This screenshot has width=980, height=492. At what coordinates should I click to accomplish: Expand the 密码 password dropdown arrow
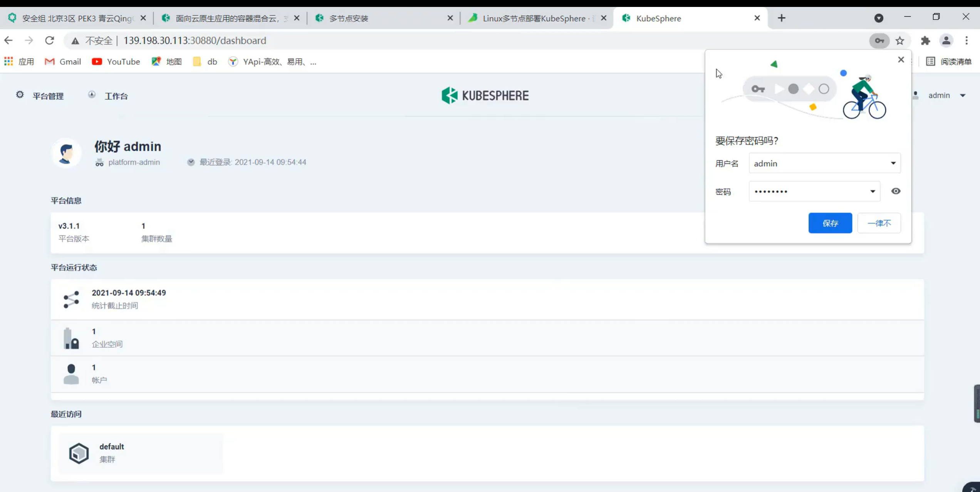tap(873, 191)
